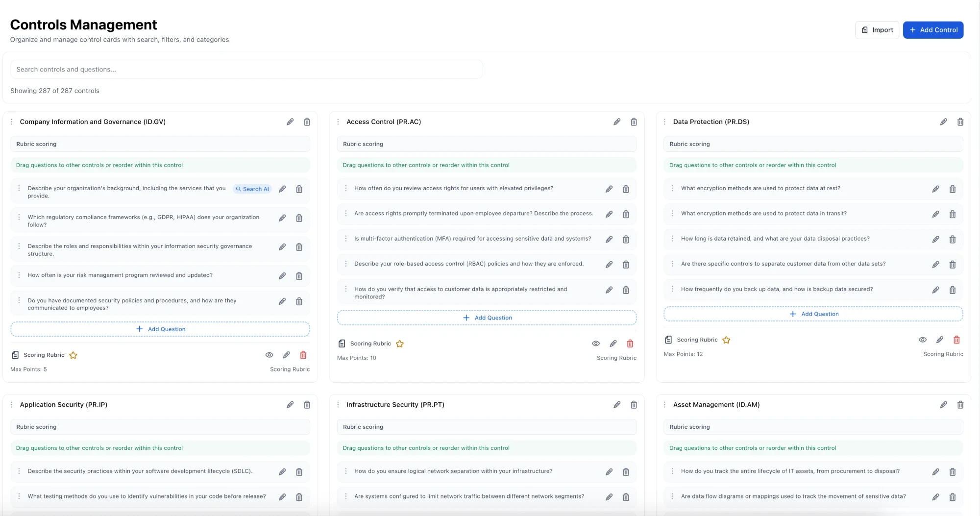Image resolution: width=980 pixels, height=516 pixels.
Task: Delete the Access Control (PR.AC) control card
Action: click(x=634, y=122)
